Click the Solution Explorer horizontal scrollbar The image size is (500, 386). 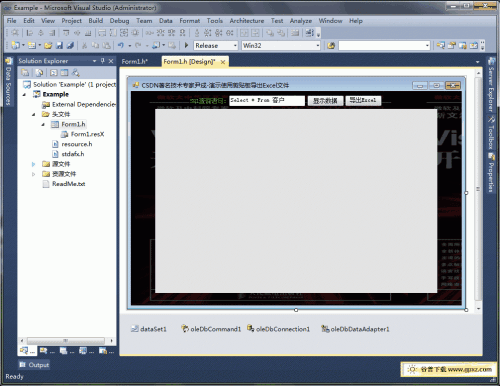[66, 341]
